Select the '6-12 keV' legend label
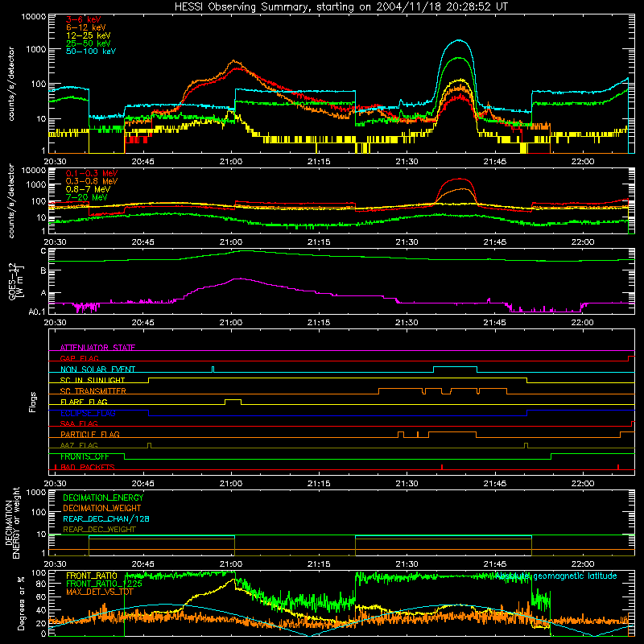644x644 pixels. point(86,27)
